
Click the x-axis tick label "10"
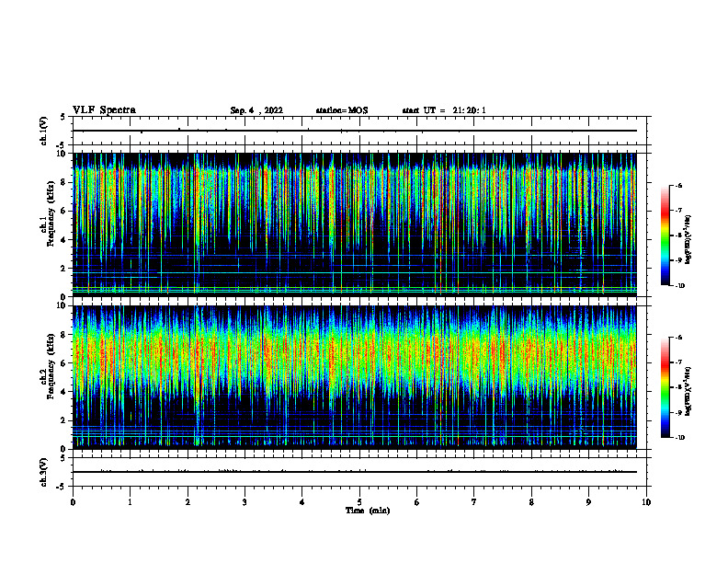click(646, 502)
